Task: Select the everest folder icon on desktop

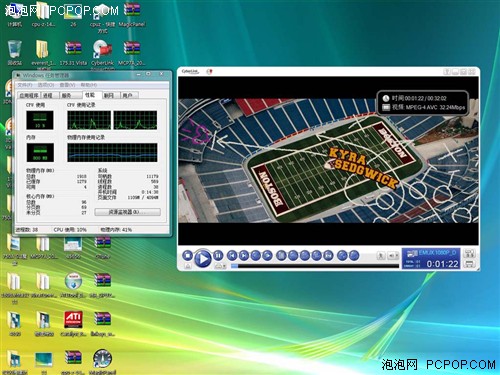Action: point(43,53)
